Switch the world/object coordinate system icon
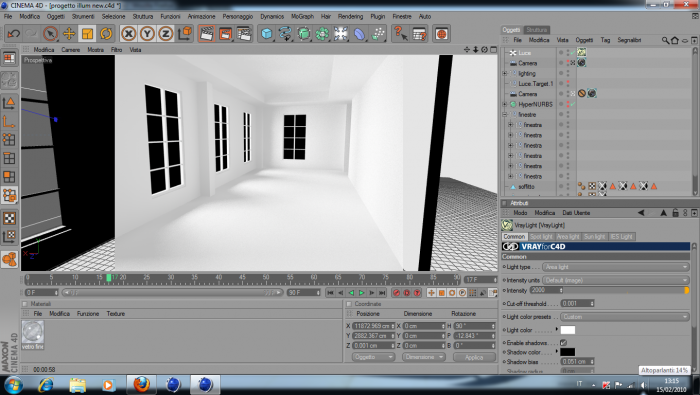700x395 pixels. click(x=184, y=33)
